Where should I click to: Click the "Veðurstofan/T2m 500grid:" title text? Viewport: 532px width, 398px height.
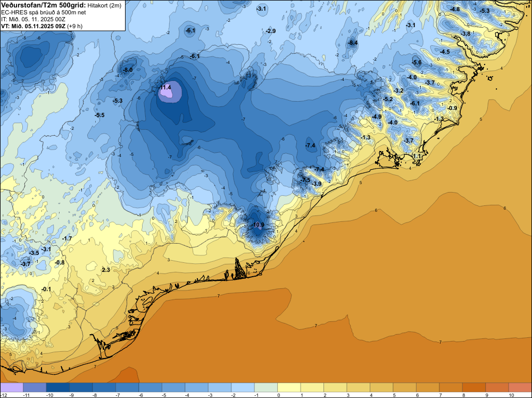pyautogui.click(x=44, y=5)
